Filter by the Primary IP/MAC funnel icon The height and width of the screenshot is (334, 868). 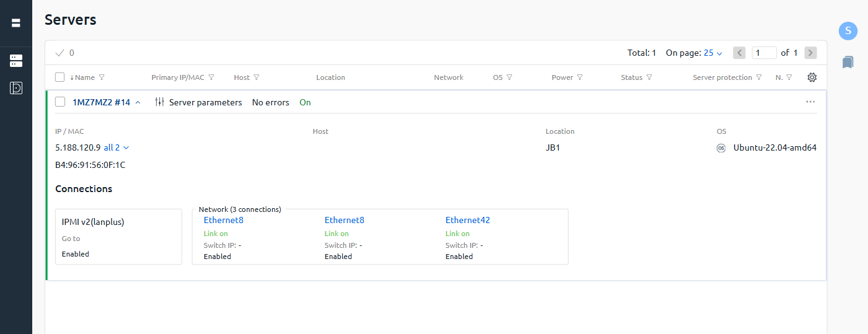pos(211,77)
